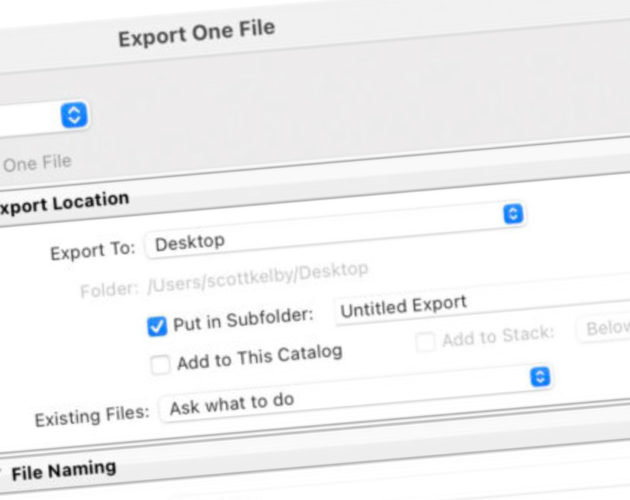Screen dimensions: 630x500
Task: Enable the Add to This Catalog checkbox
Action: click(160, 365)
